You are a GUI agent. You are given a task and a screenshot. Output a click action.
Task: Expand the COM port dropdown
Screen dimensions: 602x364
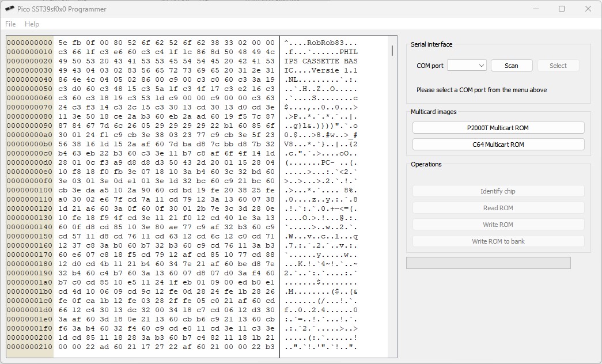[467, 66]
